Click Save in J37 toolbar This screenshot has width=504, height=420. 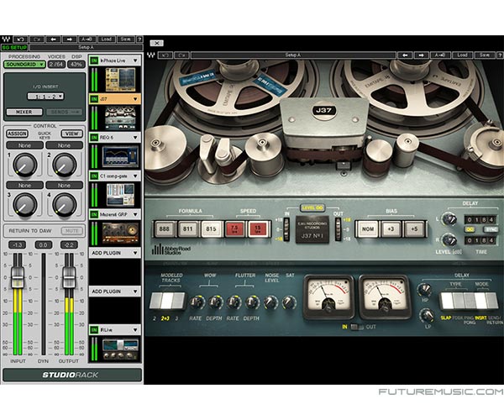[x=485, y=55]
